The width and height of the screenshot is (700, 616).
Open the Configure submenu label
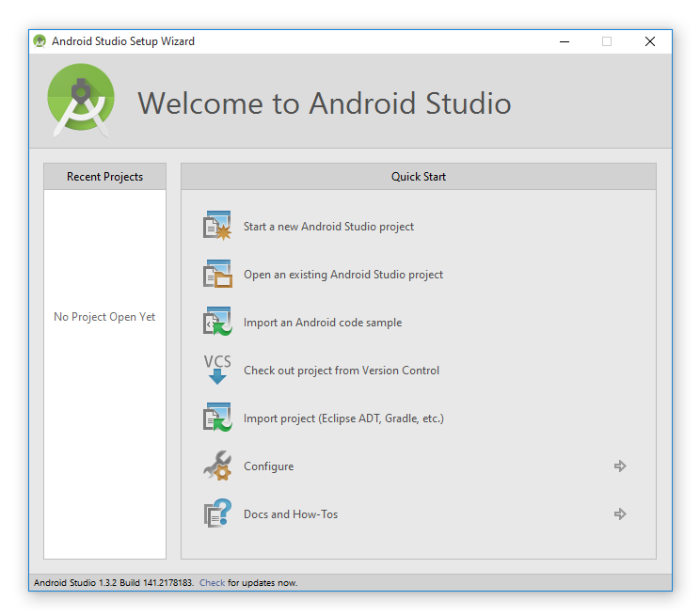point(269,466)
